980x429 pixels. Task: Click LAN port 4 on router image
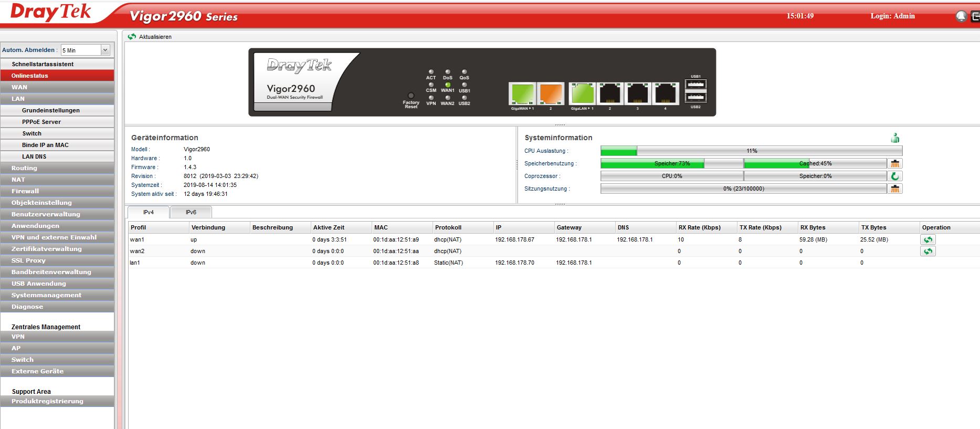[665, 94]
